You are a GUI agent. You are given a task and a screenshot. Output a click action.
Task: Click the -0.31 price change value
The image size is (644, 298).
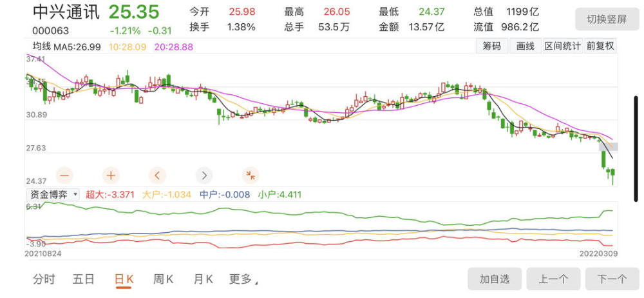[x=160, y=31]
